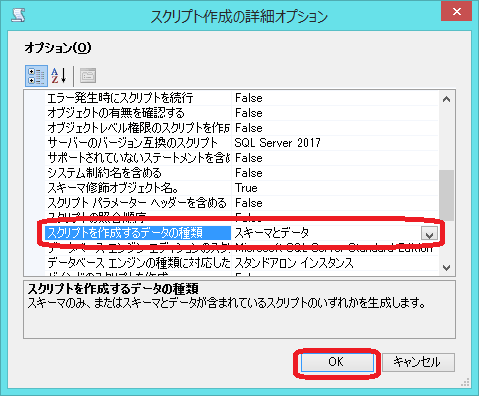
Task: Click the スタンドアロン インスタンス value
Action: point(294,263)
